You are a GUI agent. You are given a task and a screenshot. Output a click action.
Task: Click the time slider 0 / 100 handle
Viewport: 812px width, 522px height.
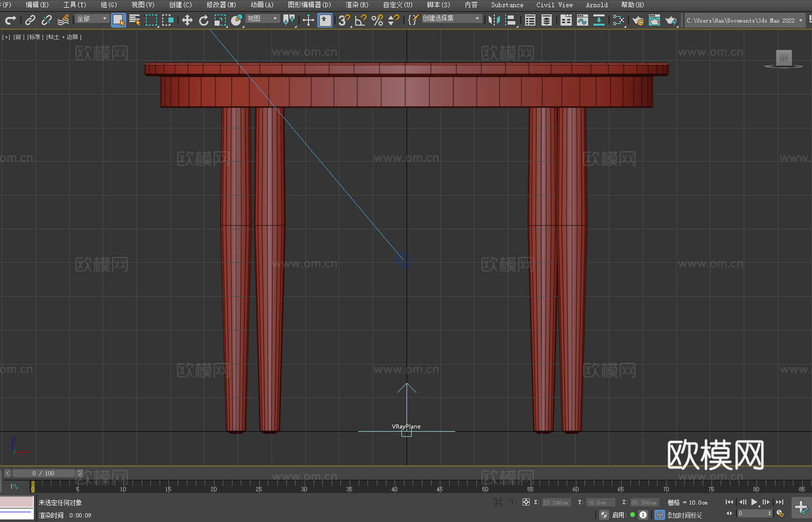click(44, 473)
